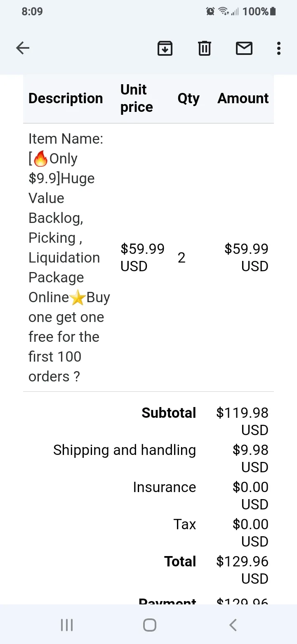The image size is (297, 644).
Task: Select the Qty column header
Action: pyautogui.click(x=189, y=99)
